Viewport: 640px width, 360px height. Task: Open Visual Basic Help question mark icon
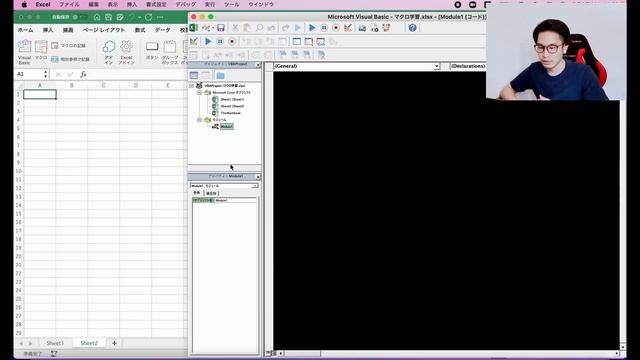(413, 28)
